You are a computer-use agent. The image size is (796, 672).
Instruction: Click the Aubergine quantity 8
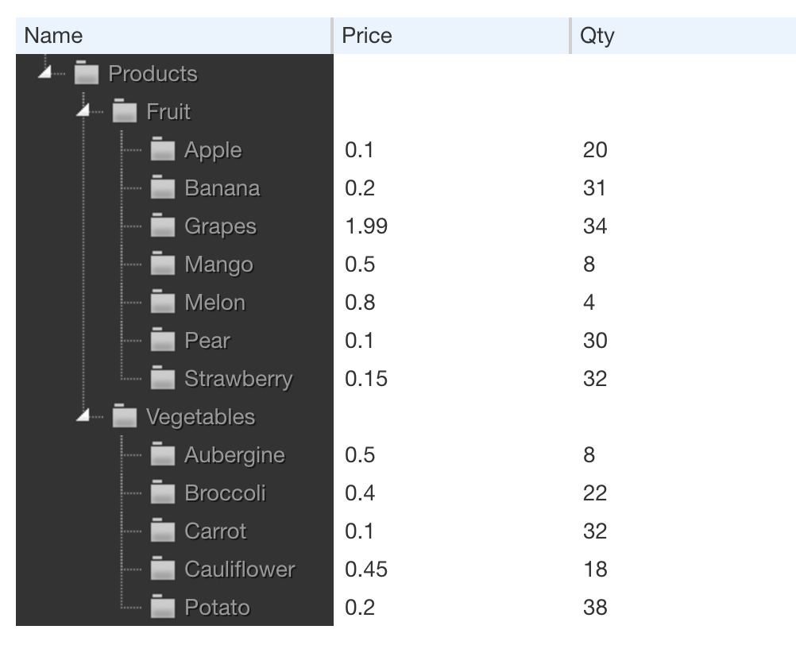[x=589, y=455]
